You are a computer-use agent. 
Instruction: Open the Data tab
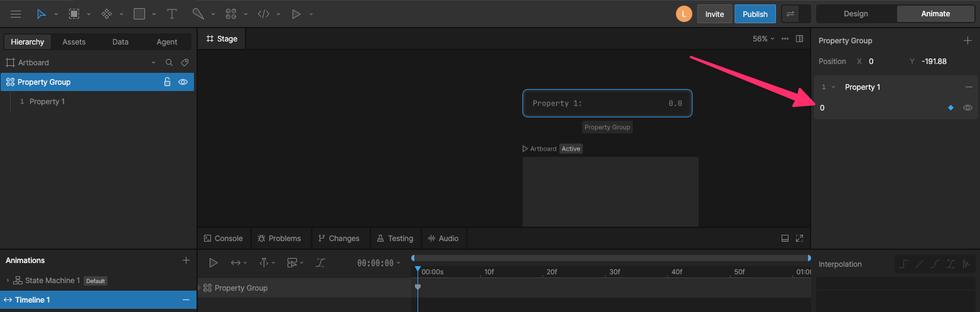pyautogui.click(x=121, y=42)
